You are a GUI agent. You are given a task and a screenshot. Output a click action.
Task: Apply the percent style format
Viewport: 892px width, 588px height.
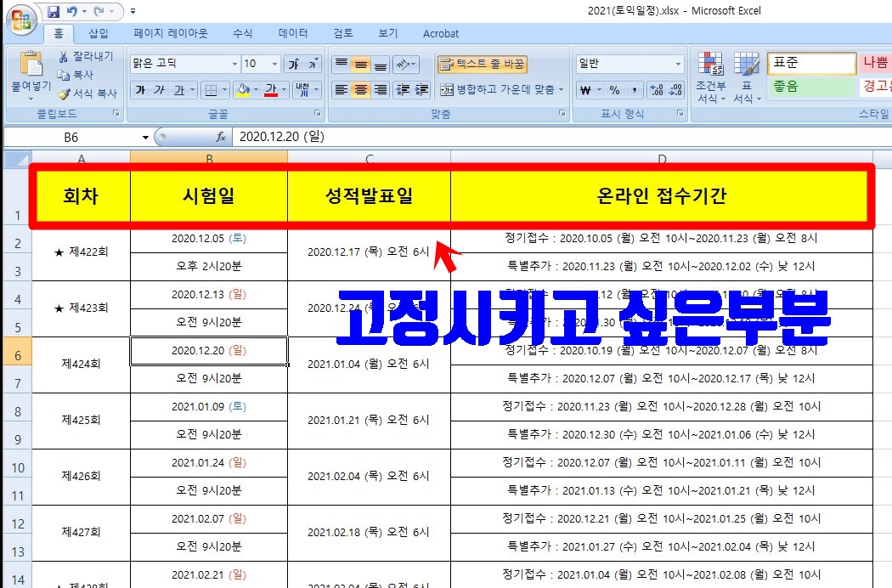pos(614,90)
